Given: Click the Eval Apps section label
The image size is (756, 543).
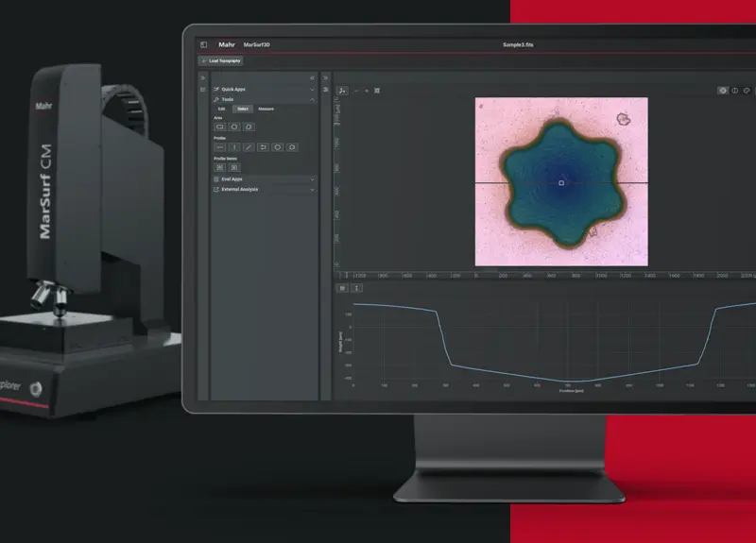Looking at the screenshot, I should point(232,179).
